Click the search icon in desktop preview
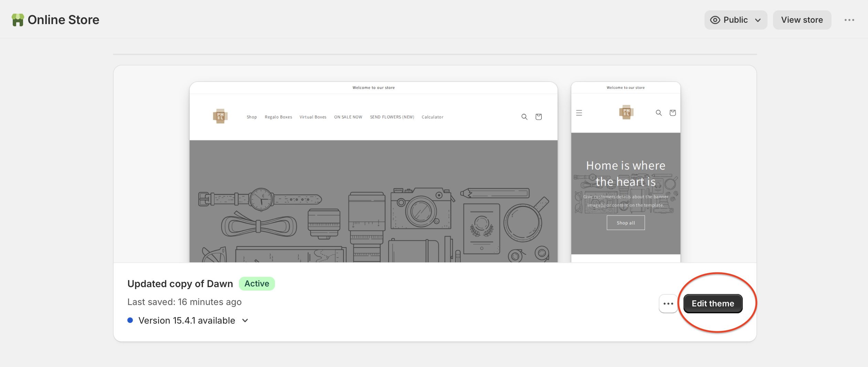 [524, 117]
